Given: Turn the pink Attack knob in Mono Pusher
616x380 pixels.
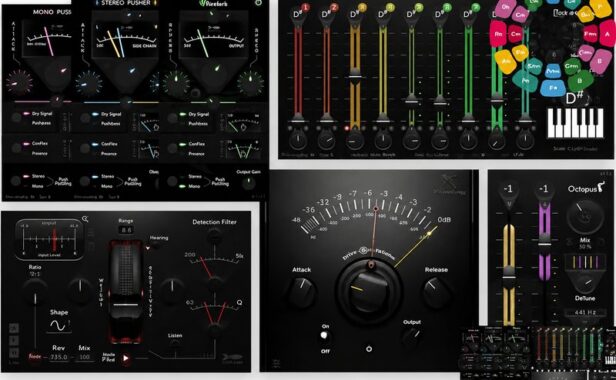Looking at the screenshot, I should tap(18, 83).
